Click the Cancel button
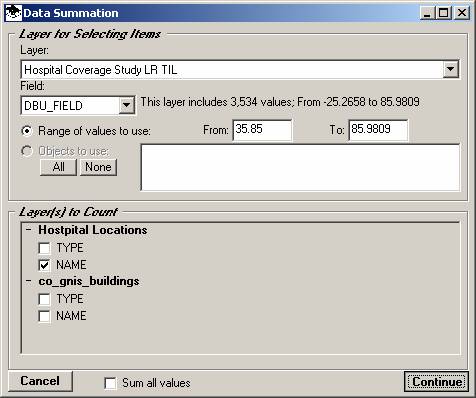Viewport: 476px width, 398px height. click(x=40, y=381)
